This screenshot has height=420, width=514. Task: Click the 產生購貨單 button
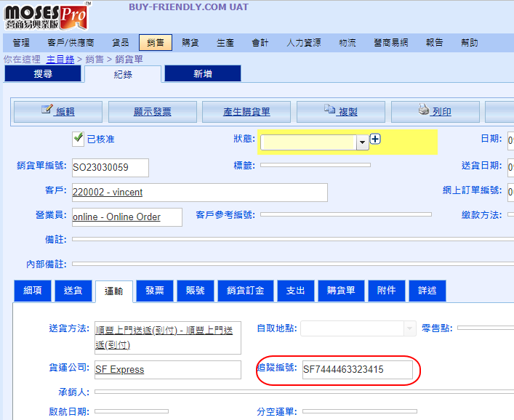point(246,112)
